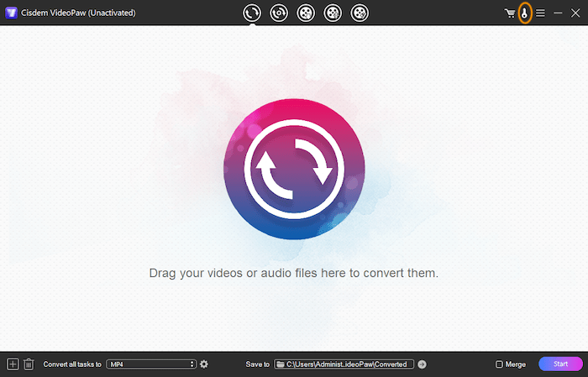Image resolution: width=588 pixels, height=377 pixels.
Task: Enable the Merge checkbox
Action: click(x=499, y=364)
